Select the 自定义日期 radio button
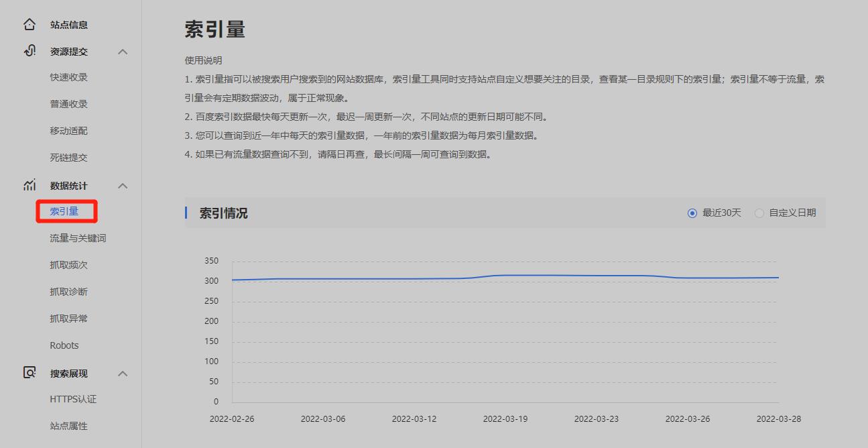 759,213
